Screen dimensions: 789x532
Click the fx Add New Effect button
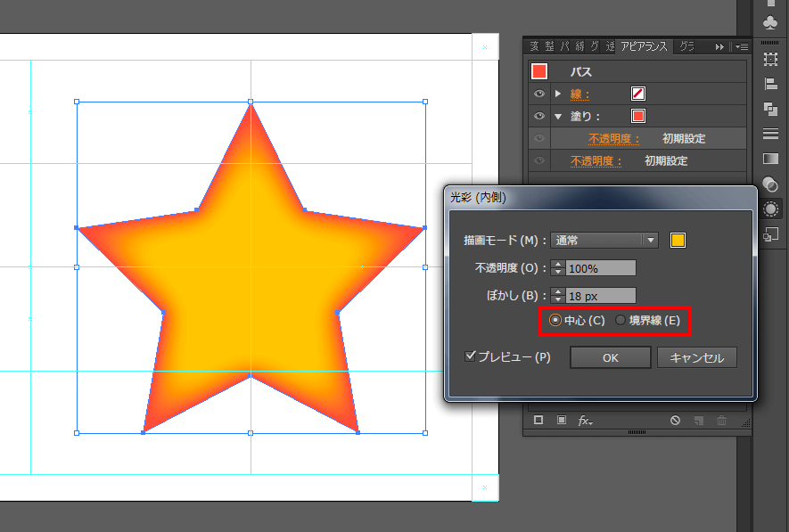pyautogui.click(x=585, y=420)
